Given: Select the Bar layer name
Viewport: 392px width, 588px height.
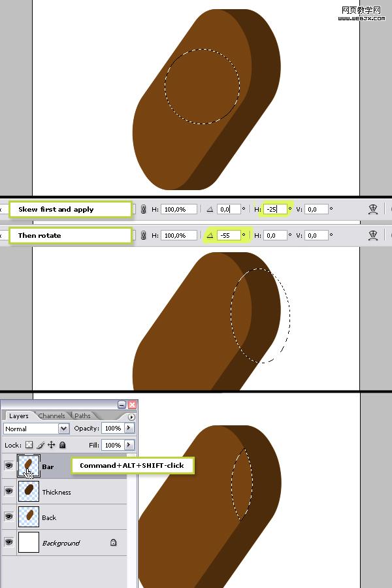Looking at the screenshot, I should tap(48, 467).
